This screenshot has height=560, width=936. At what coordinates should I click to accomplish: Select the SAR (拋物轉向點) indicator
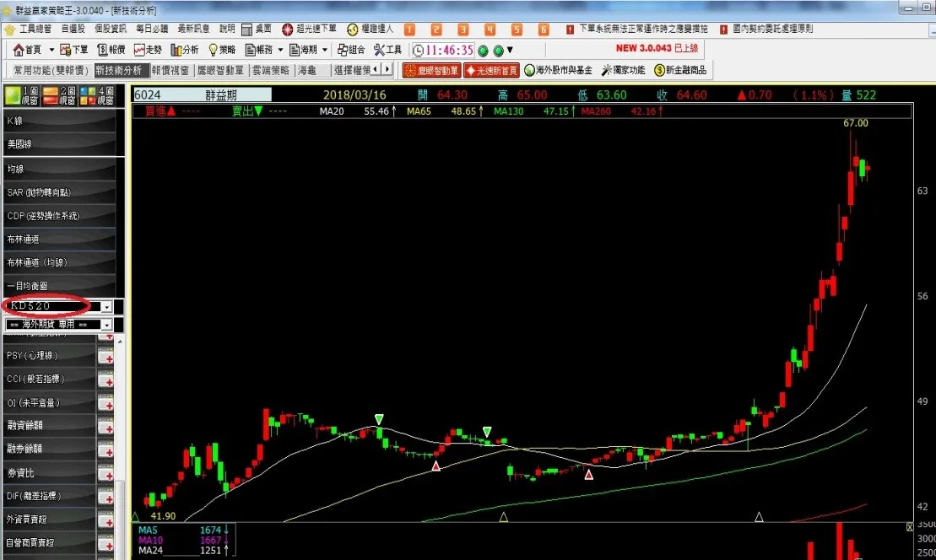click(60, 192)
